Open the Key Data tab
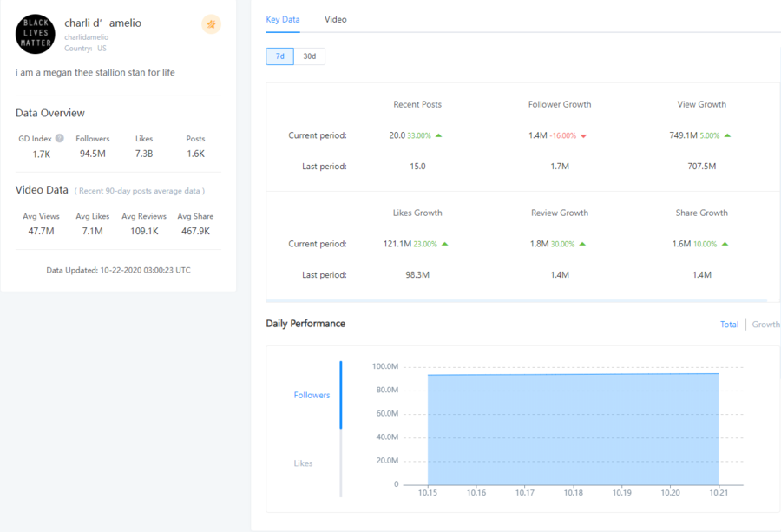This screenshot has width=781, height=532. click(283, 19)
